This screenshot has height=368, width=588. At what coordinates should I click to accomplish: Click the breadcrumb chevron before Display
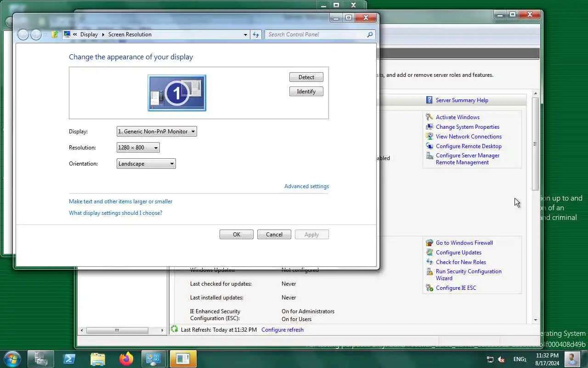(75, 34)
